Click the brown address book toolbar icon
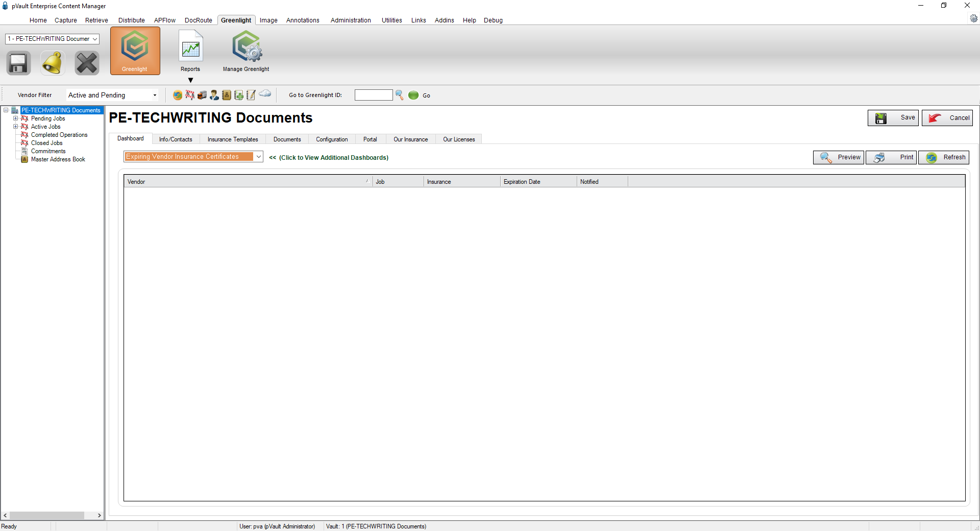This screenshot has height=531, width=980. click(227, 95)
